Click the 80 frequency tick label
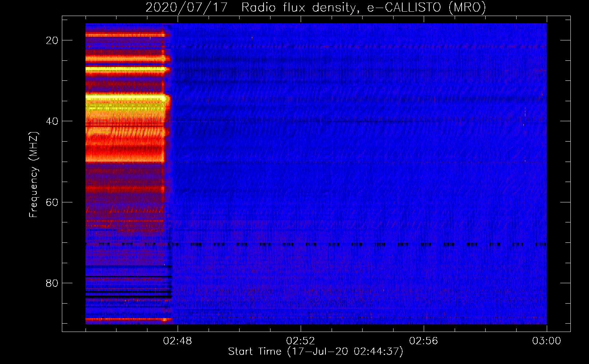589x364 pixels. coord(52,283)
